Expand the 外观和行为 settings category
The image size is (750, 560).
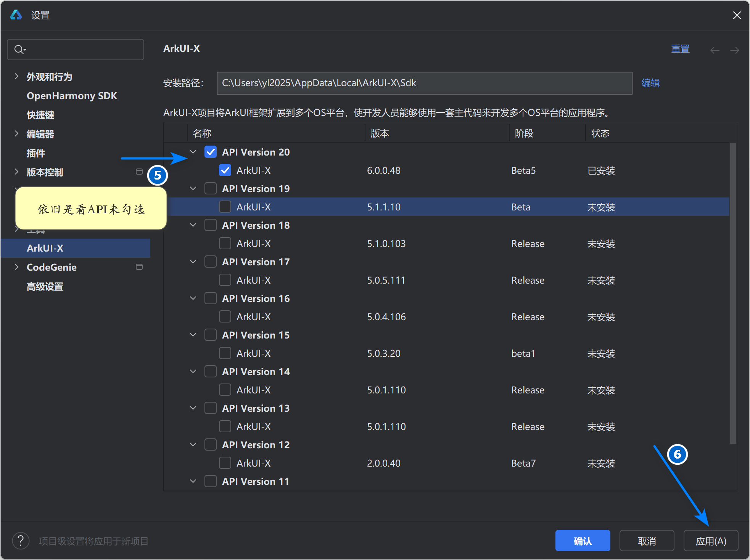point(16,77)
